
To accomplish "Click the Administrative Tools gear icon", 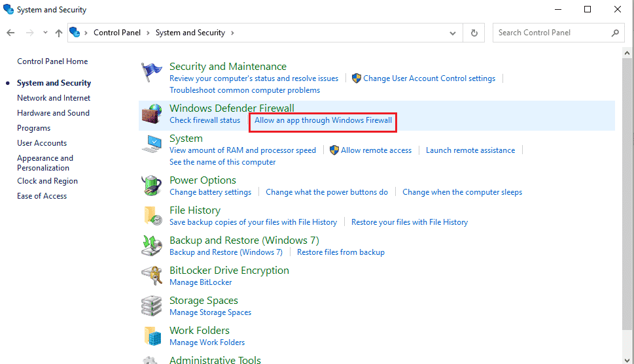I will coord(150,360).
